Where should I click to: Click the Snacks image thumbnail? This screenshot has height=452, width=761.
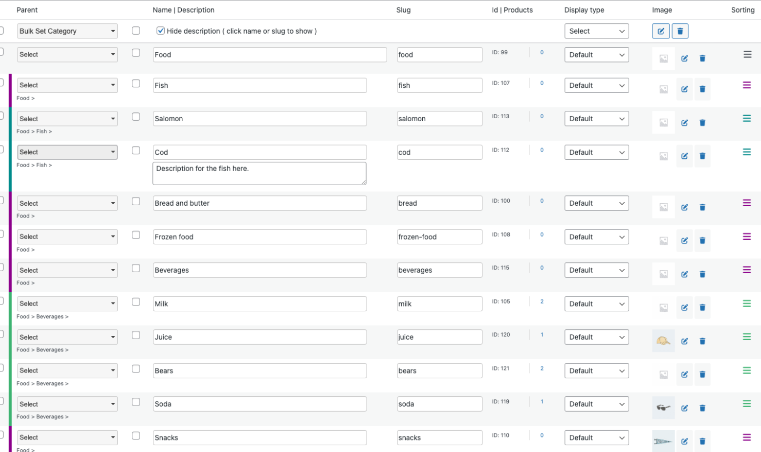pyautogui.click(x=663, y=441)
